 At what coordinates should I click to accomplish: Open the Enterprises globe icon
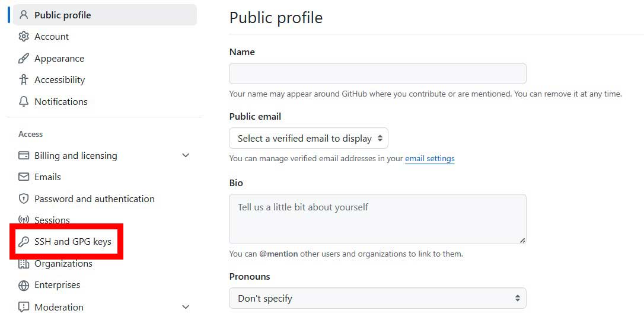click(x=24, y=285)
